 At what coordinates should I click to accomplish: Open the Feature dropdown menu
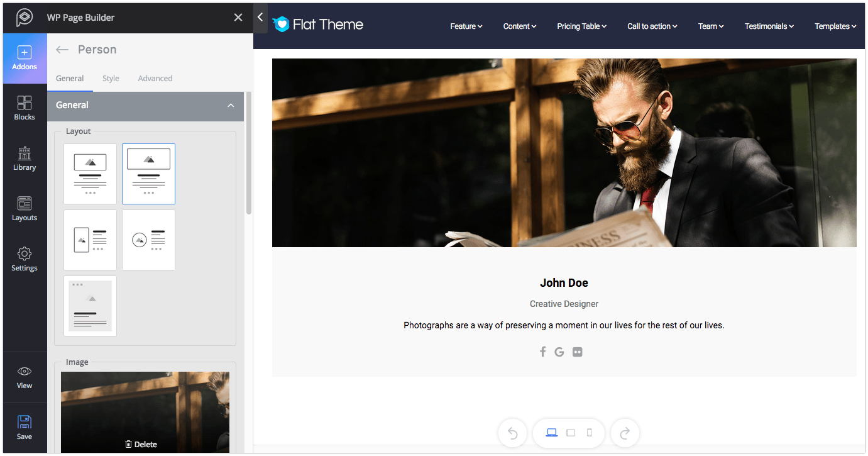[466, 26]
